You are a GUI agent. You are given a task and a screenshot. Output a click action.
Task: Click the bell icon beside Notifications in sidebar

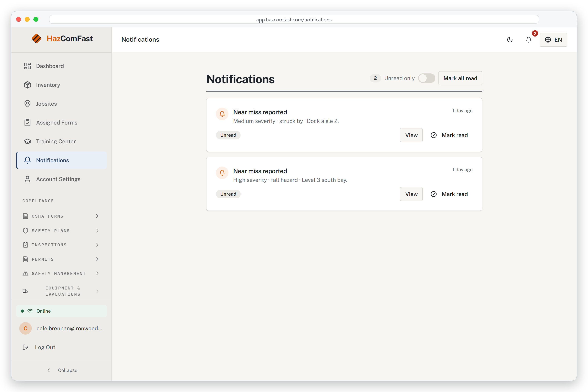[x=27, y=160]
